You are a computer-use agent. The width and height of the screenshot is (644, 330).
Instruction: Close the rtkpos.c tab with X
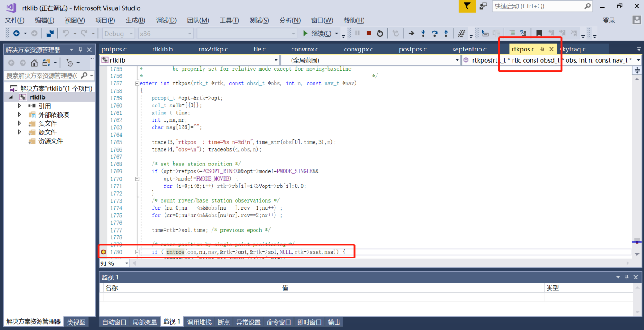pos(551,49)
